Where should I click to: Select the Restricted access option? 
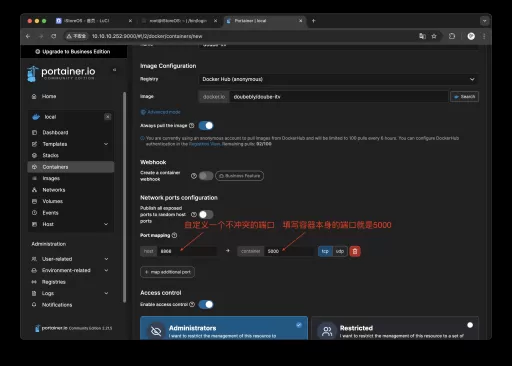tap(395, 328)
